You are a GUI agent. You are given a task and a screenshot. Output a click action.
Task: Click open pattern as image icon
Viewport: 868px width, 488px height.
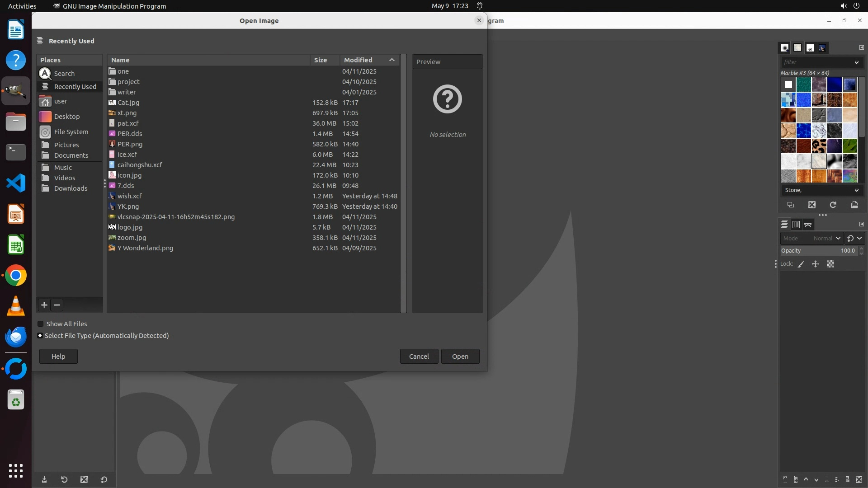point(854,205)
